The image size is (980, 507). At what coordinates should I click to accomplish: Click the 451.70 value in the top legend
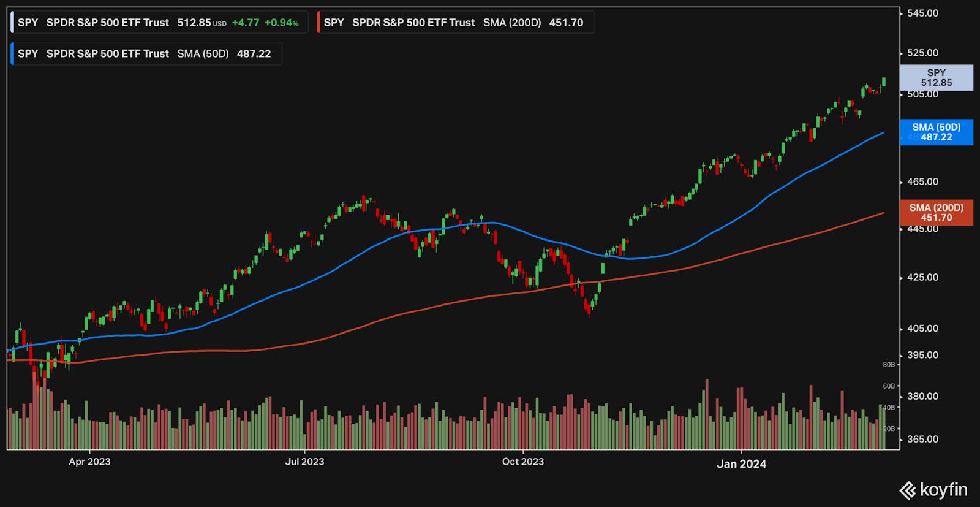[x=566, y=23]
